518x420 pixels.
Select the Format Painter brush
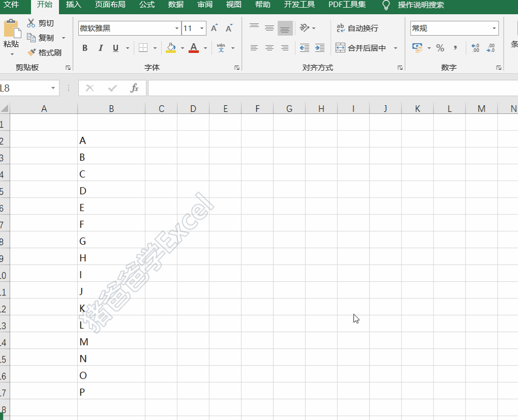32,52
